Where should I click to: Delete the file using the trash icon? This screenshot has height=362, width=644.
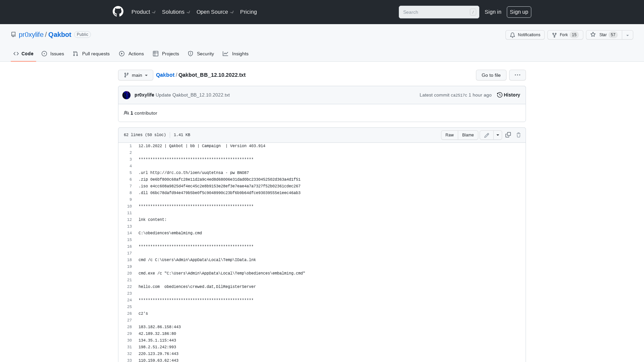(x=519, y=135)
